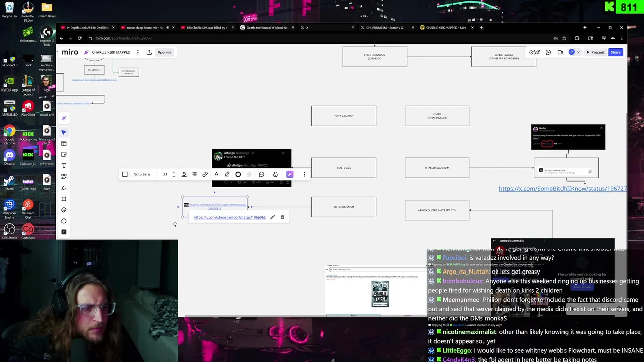Image resolution: width=644 pixels, height=362 pixels.
Task: Switch to CHURBUM75M Search / X tab
Action: [x=387, y=28]
